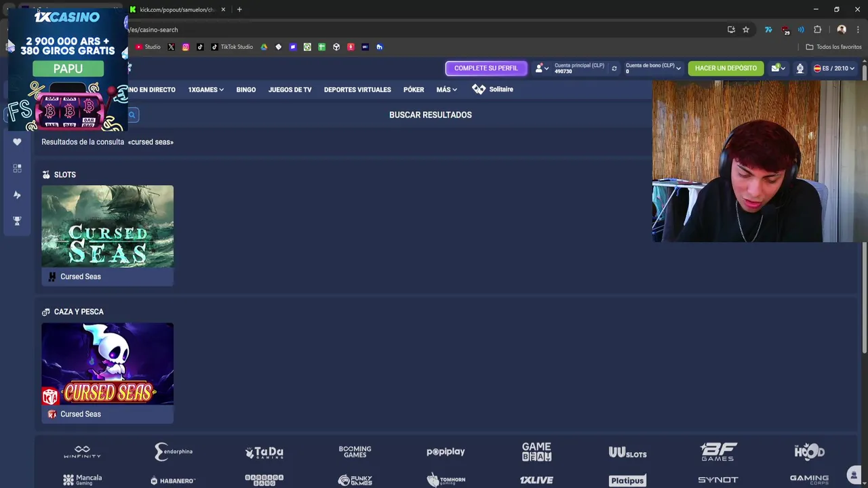
Task: Open the Cursed Seas slot thumbnail
Action: pyautogui.click(x=107, y=226)
